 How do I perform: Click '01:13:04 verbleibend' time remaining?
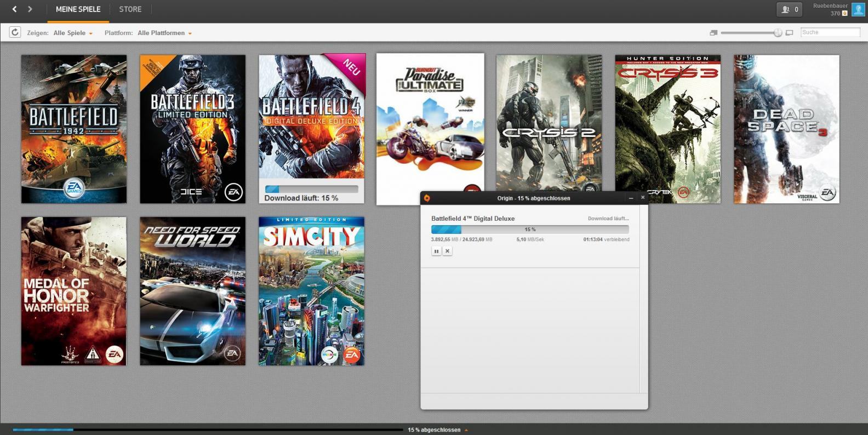[606, 239]
